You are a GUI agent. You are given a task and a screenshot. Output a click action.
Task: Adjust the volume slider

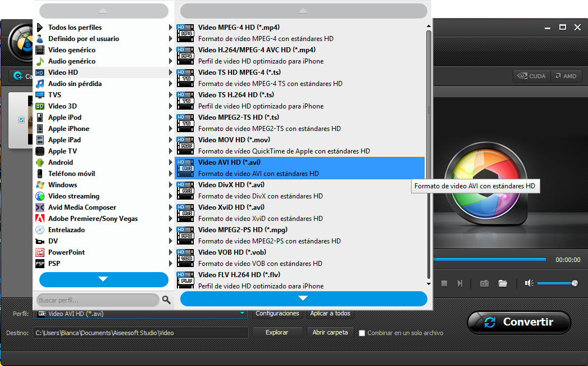click(555, 283)
